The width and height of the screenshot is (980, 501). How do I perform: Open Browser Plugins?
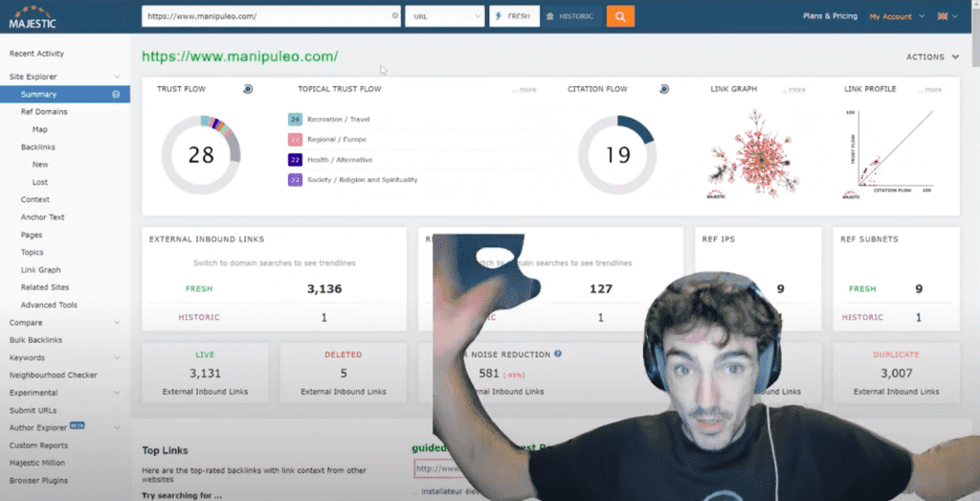(38, 480)
